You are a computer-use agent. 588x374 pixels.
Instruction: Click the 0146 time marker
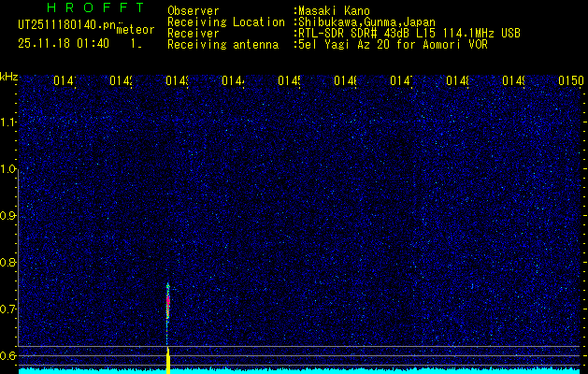click(345, 80)
